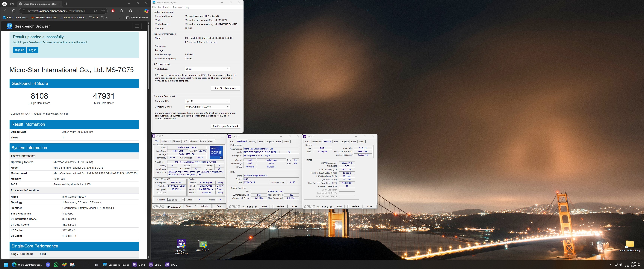644x269 pixels.
Task: Open BlueStacks from the taskbar
Action: tap(64, 265)
